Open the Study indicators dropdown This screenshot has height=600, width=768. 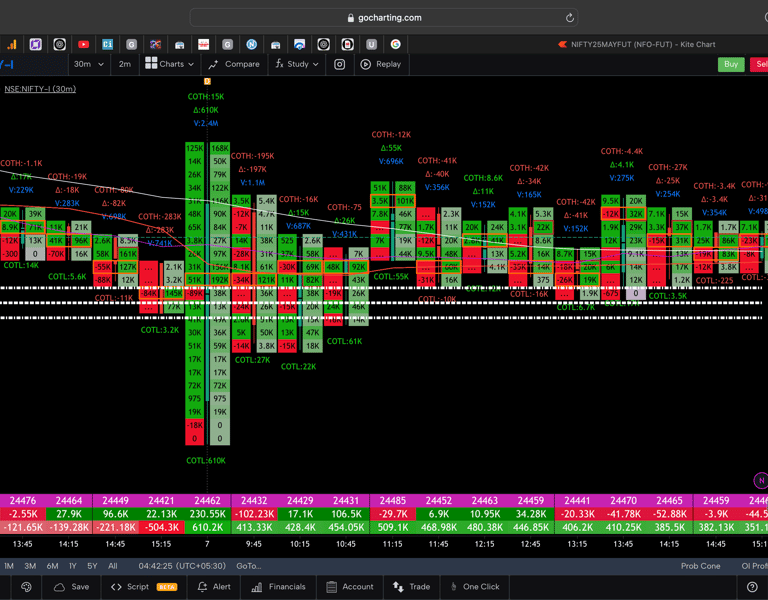pyautogui.click(x=297, y=64)
